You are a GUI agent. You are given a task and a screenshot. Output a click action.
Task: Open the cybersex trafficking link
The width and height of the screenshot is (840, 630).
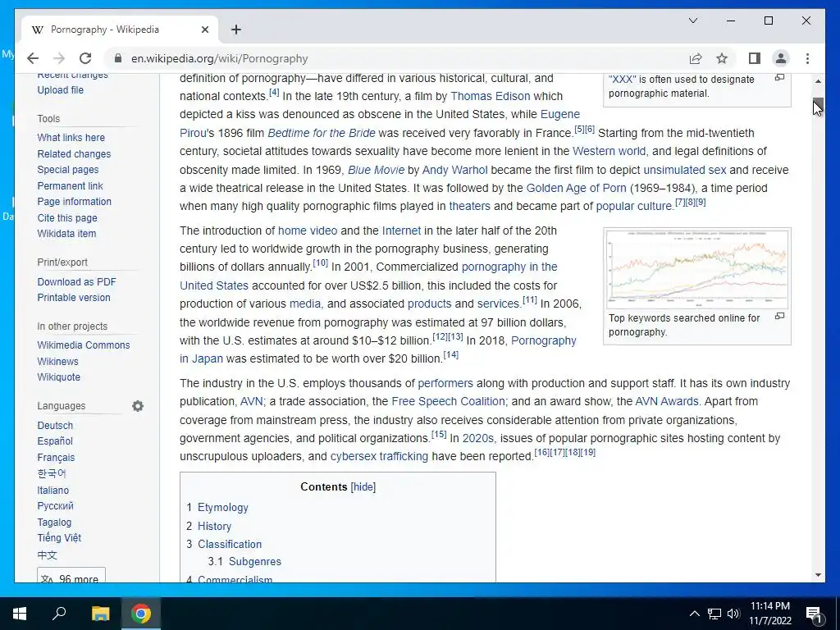pyautogui.click(x=379, y=456)
